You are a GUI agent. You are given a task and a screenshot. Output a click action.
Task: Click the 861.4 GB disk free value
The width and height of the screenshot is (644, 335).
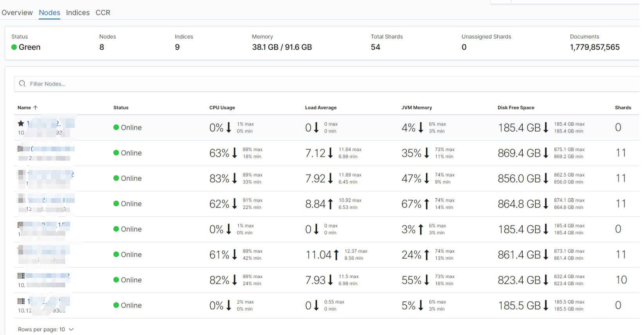click(519, 254)
